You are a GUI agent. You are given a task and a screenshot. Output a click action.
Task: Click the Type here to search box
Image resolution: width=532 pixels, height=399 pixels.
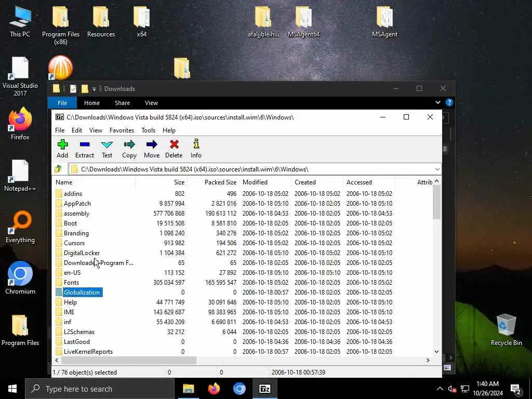tap(100, 389)
